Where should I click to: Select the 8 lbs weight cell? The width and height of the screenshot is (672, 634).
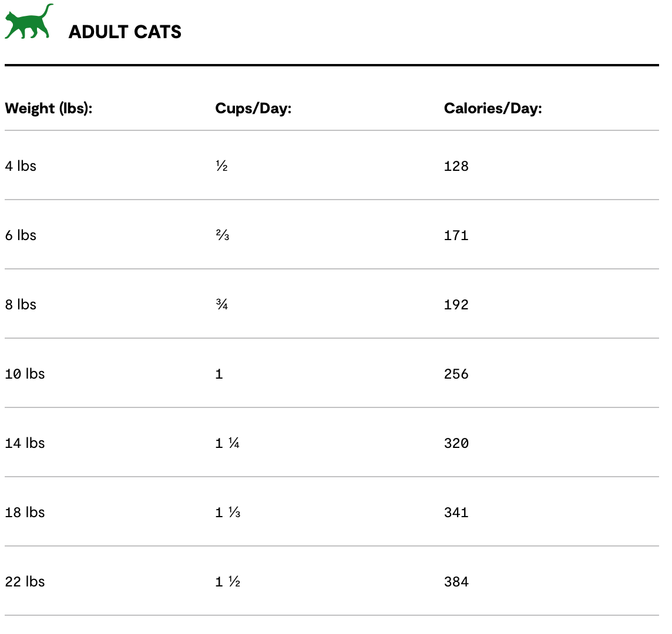[21, 305]
